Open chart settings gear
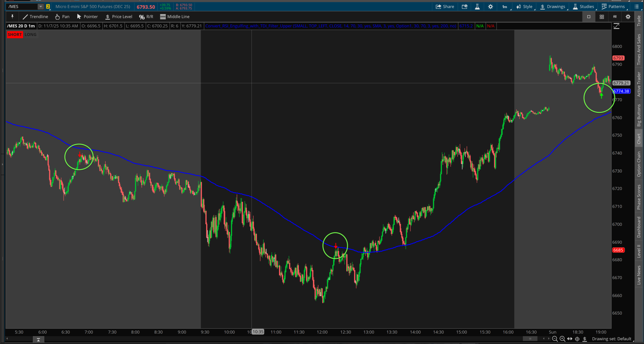Screen dimensions: 644x344 click(x=490, y=6)
